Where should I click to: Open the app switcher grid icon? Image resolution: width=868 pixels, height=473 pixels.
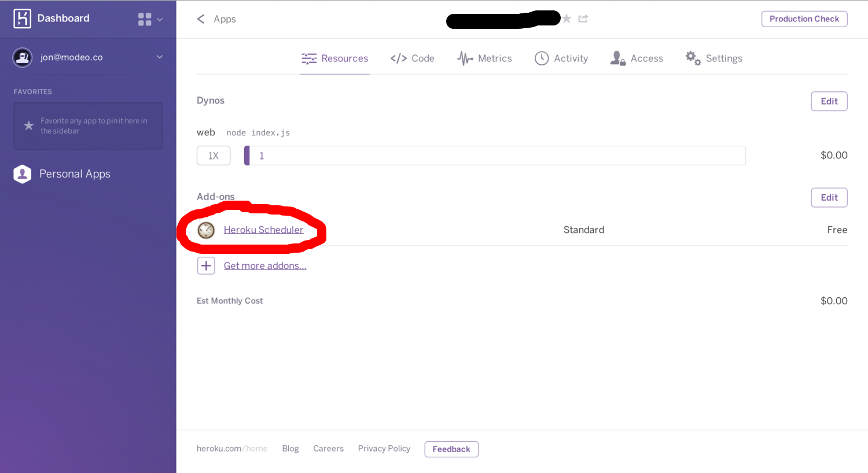coord(145,19)
